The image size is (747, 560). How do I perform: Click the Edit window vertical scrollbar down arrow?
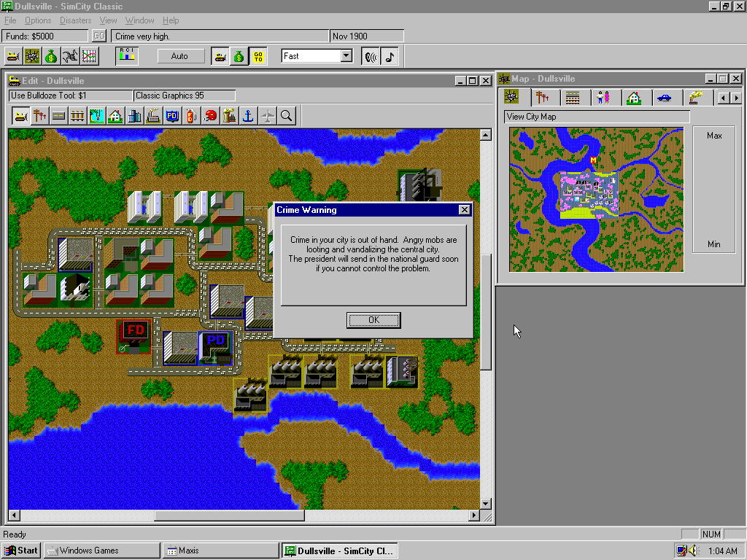coord(485,504)
